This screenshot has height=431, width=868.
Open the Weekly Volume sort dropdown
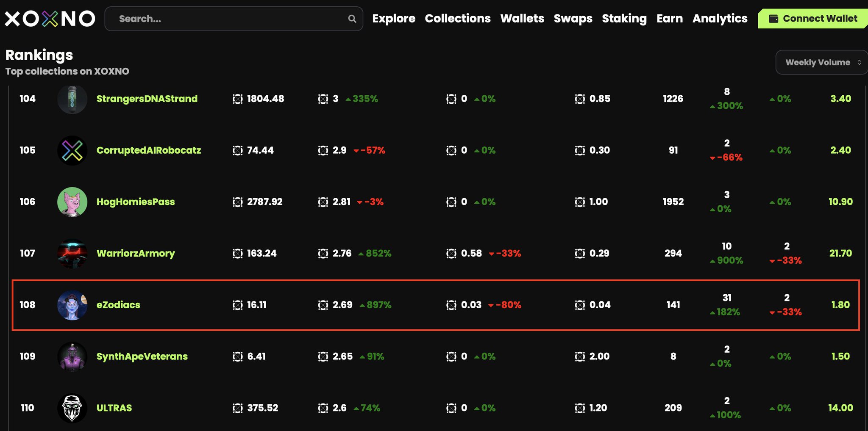pyautogui.click(x=821, y=62)
